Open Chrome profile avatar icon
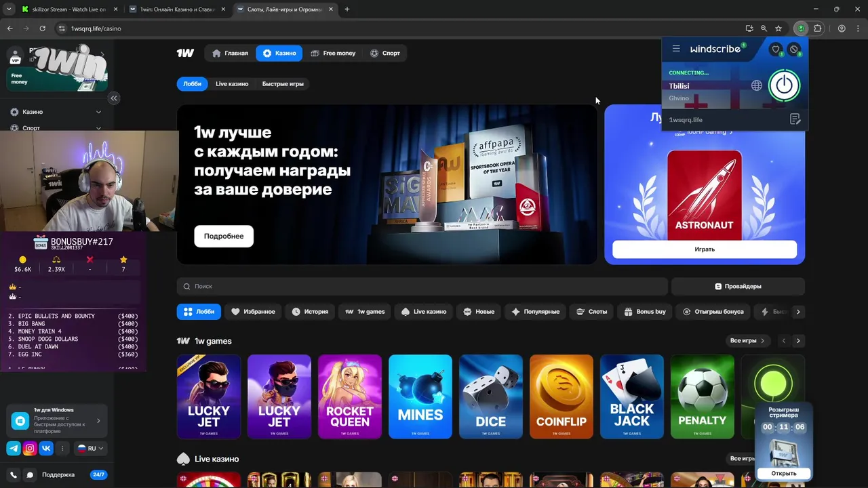This screenshot has height=488, width=868. [x=842, y=28]
